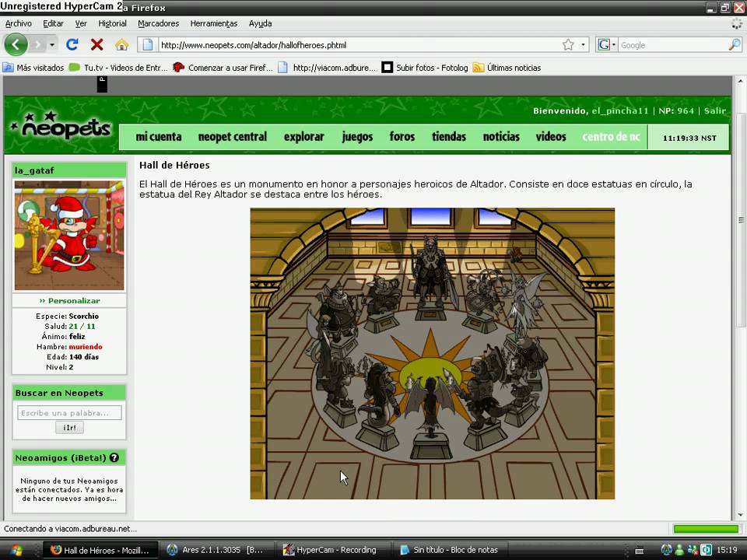The image size is (747, 560).
Task: Open Últimas noticias feed bookmark
Action: pyautogui.click(x=507, y=68)
